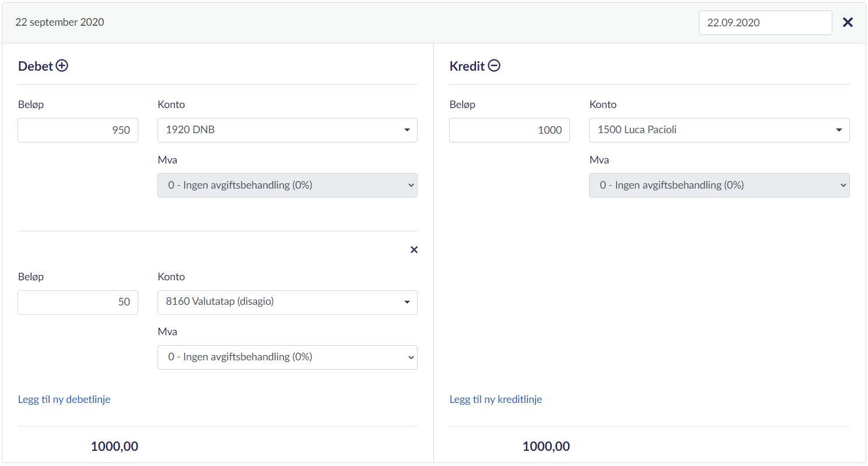Close the journal entry with top-right X
The width and height of the screenshot is (868, 466).
tap(848, 22)
